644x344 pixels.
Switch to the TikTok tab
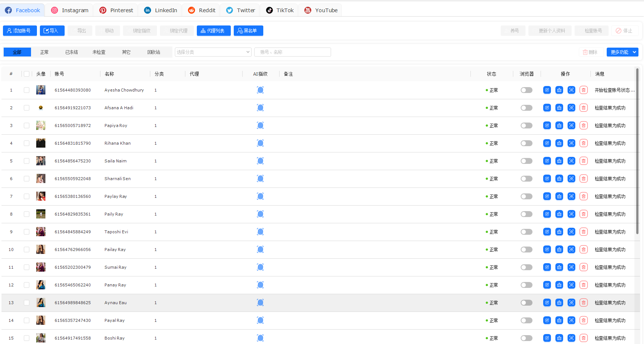point(280,10)
